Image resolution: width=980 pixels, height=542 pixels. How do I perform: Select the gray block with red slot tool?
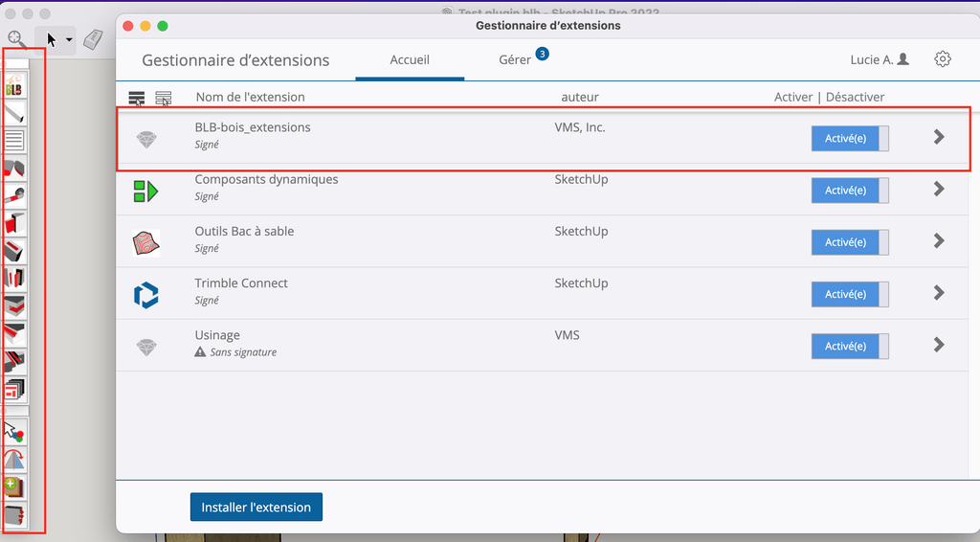[x=14, y=251]
